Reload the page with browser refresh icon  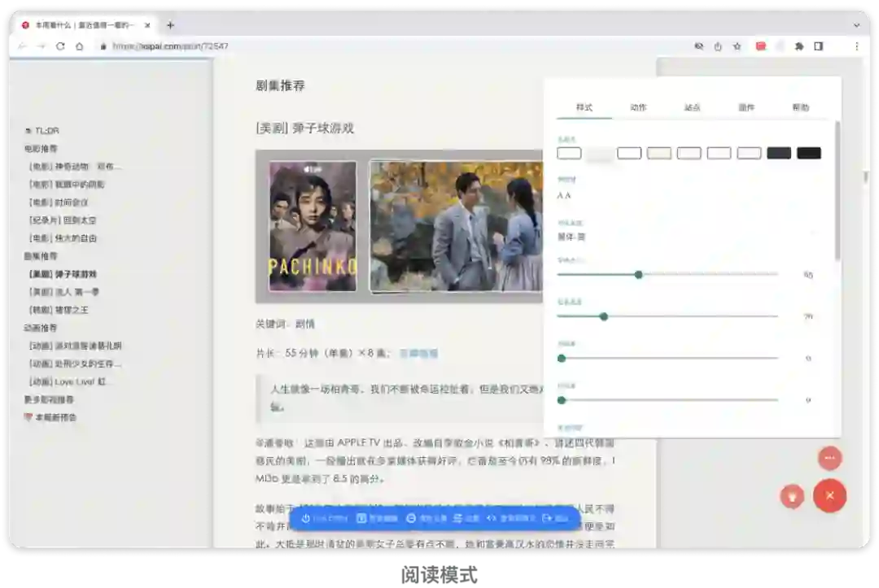60,46
